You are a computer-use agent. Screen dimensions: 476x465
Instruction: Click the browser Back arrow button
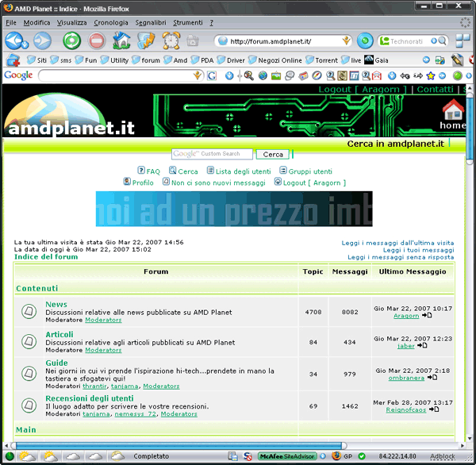tap(16, 40)
